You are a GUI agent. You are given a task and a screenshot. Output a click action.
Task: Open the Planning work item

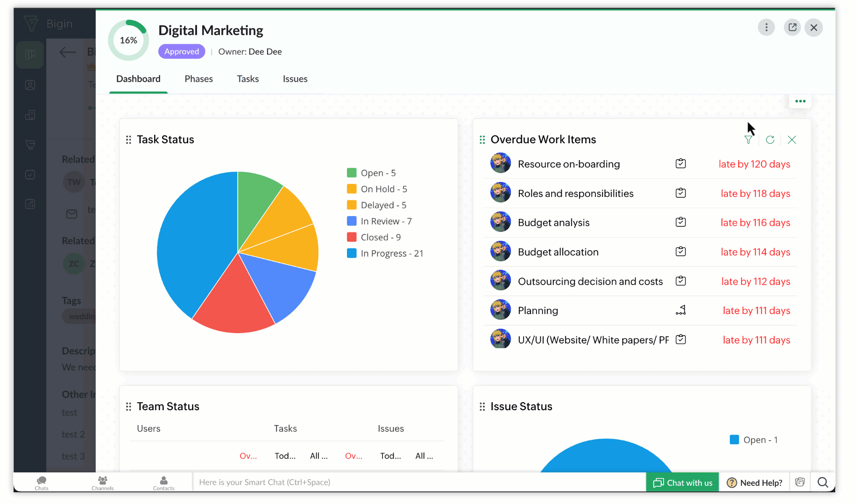pos(537,310)
